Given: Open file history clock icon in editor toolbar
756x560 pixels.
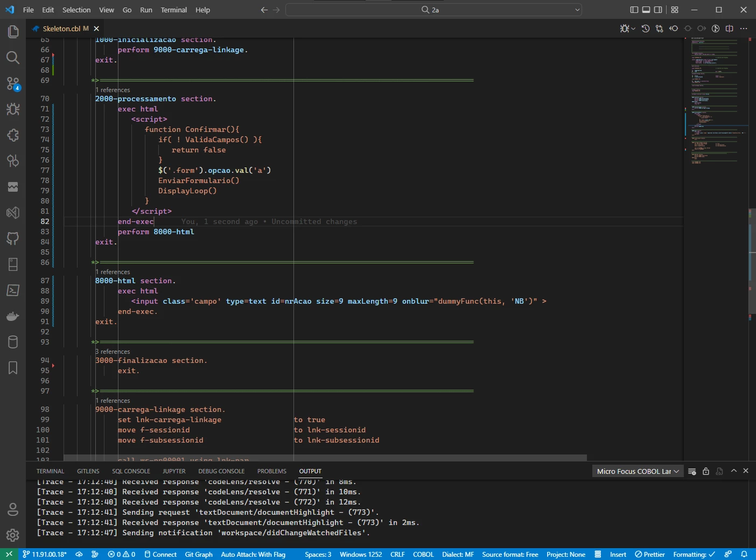Looking at the screenshot, I should [646, 29].
